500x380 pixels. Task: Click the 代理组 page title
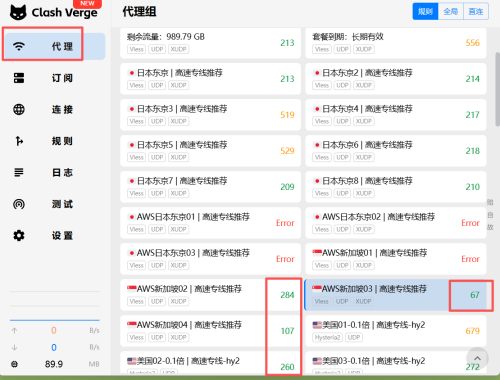click(x=139, y=12)
